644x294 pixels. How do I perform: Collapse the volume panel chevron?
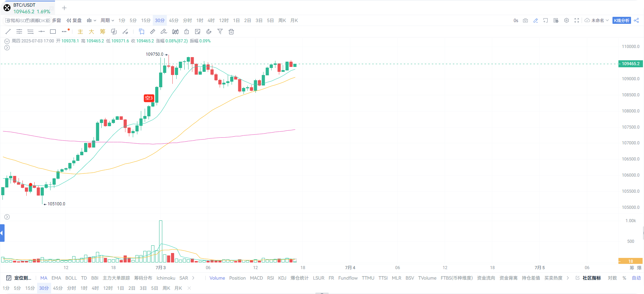7,217
